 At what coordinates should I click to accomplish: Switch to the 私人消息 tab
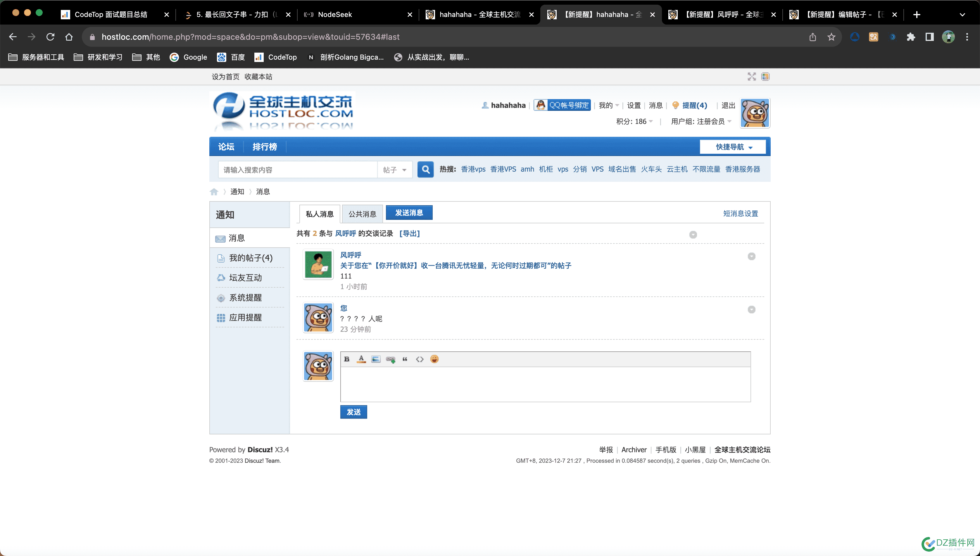tap(320, 214)
